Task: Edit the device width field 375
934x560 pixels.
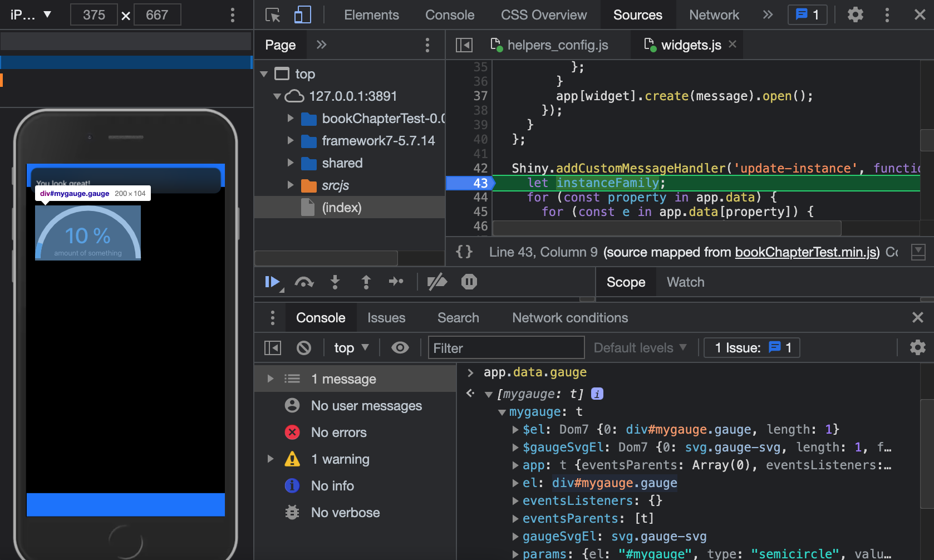Action: 94,15
